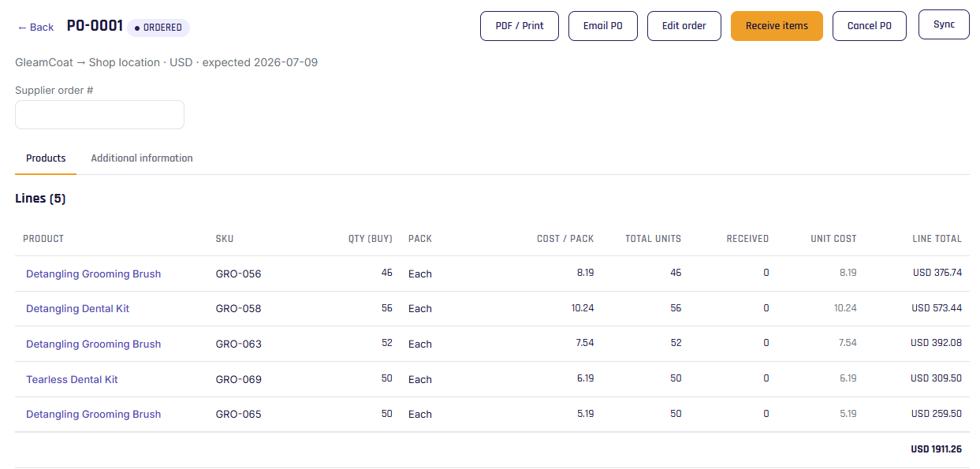Click the PACK column header

(420, 238)
